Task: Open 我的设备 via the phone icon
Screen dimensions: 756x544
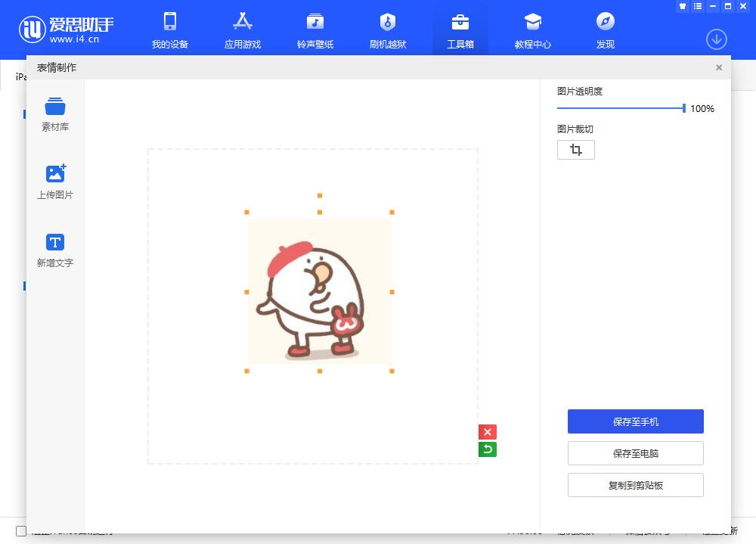Action: click(169, 29)
